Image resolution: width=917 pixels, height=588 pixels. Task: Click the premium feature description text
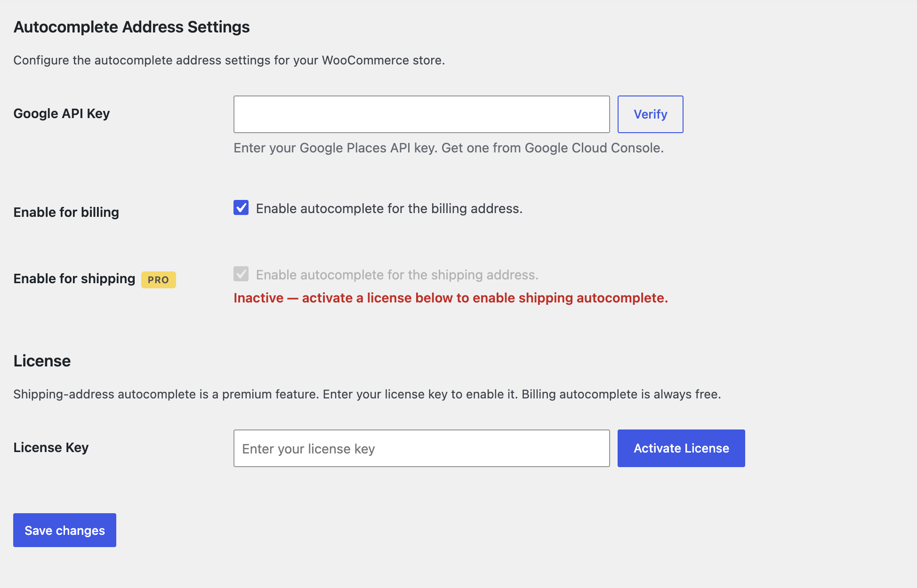pyautogui.click(x=367, y=394)
